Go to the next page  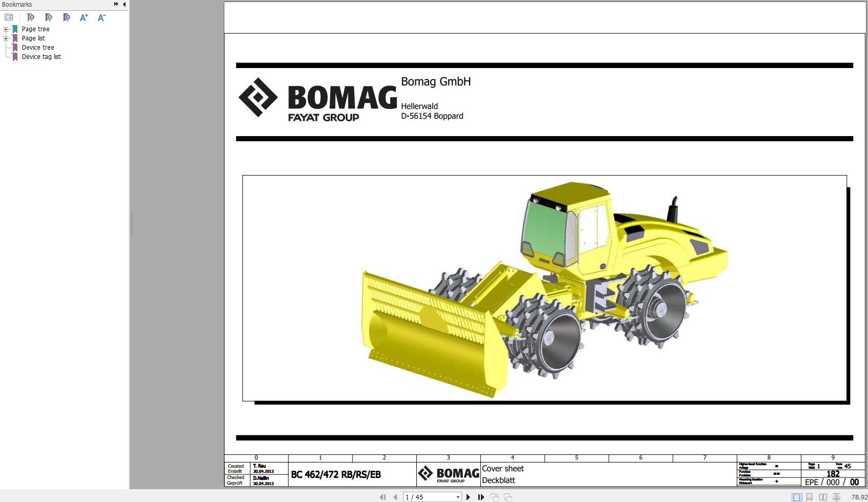click(x=468, y=497)
